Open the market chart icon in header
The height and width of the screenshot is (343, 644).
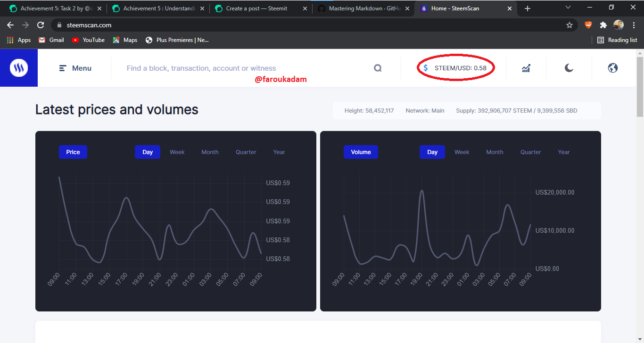point(526,68)
